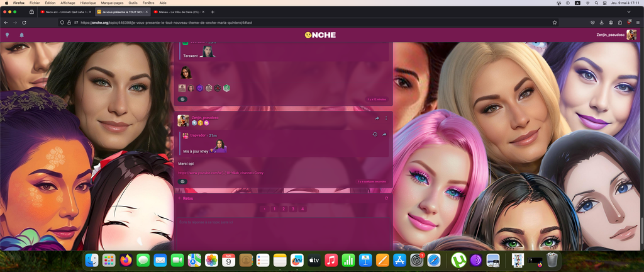The height and width of the screenshot is (272, 644).
Task: Toggle reaction emoji under Merci opi post
Action: (182, 181)
